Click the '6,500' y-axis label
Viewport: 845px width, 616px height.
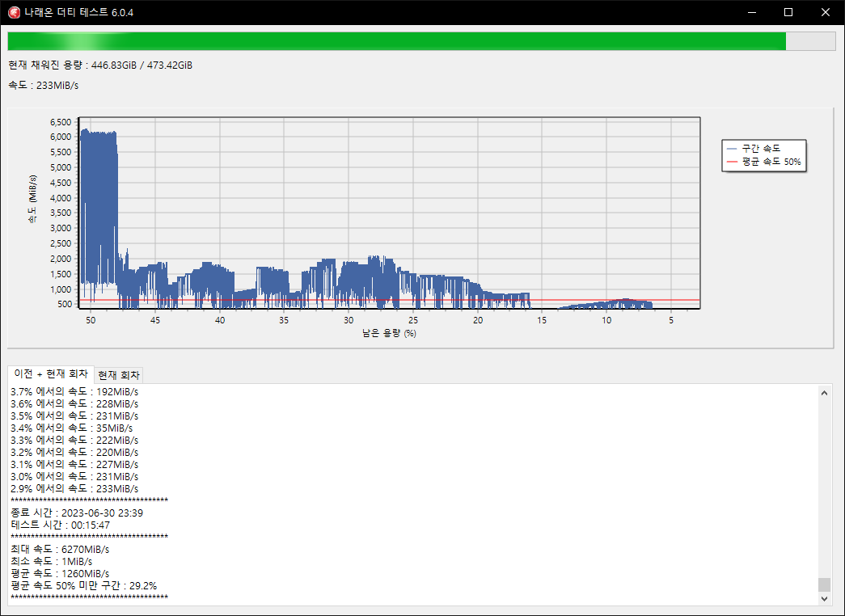tap(61, 122)
